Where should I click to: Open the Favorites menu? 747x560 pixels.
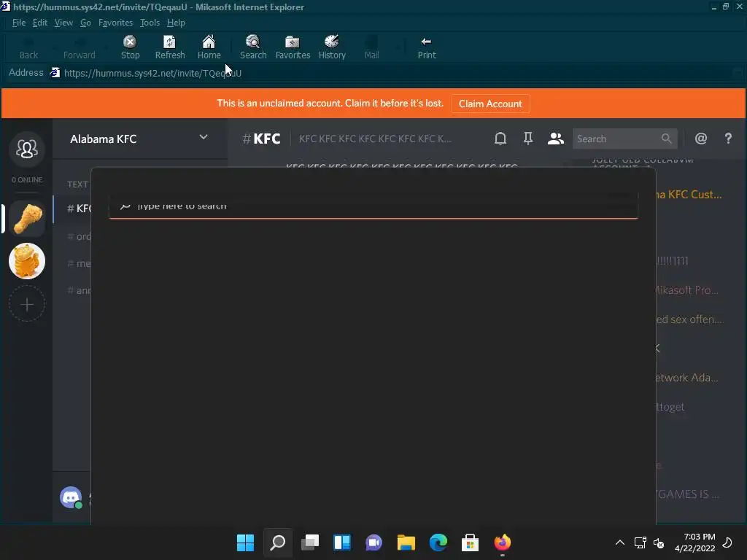click(x=115, y=23)
